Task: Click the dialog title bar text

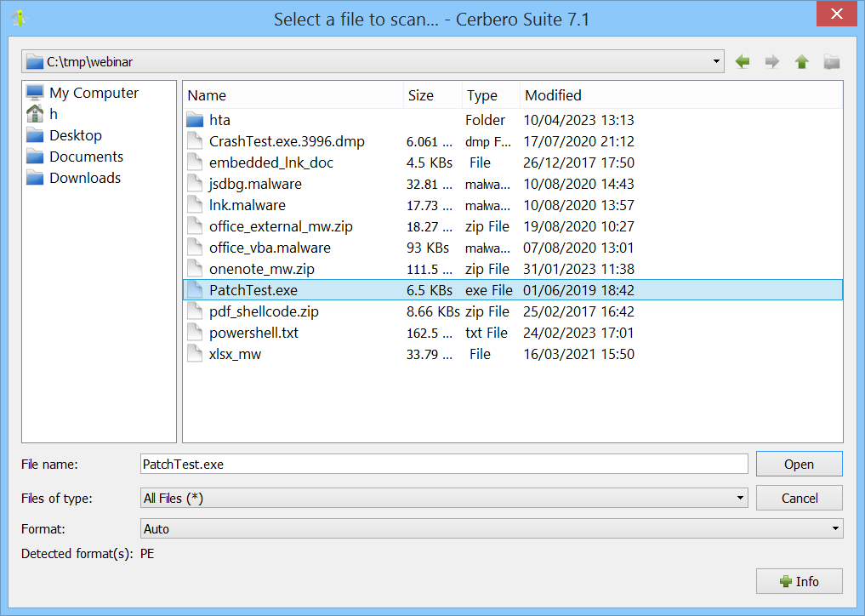Action: coord(431,20)
